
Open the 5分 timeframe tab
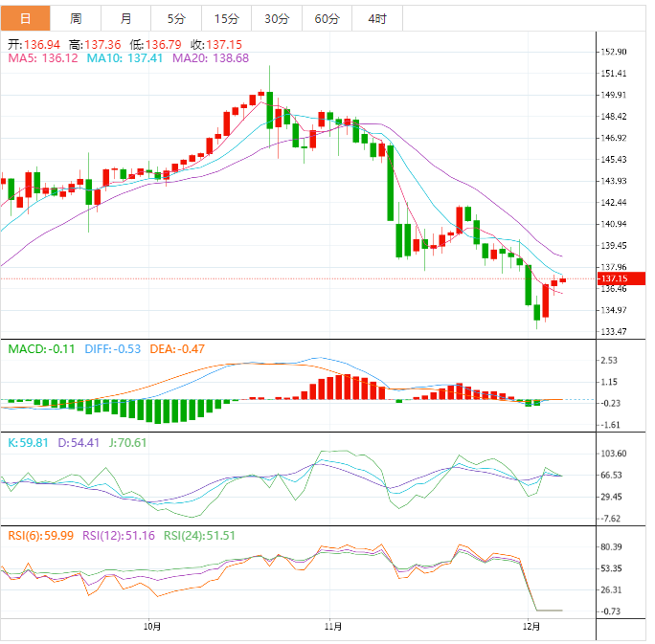176,18
